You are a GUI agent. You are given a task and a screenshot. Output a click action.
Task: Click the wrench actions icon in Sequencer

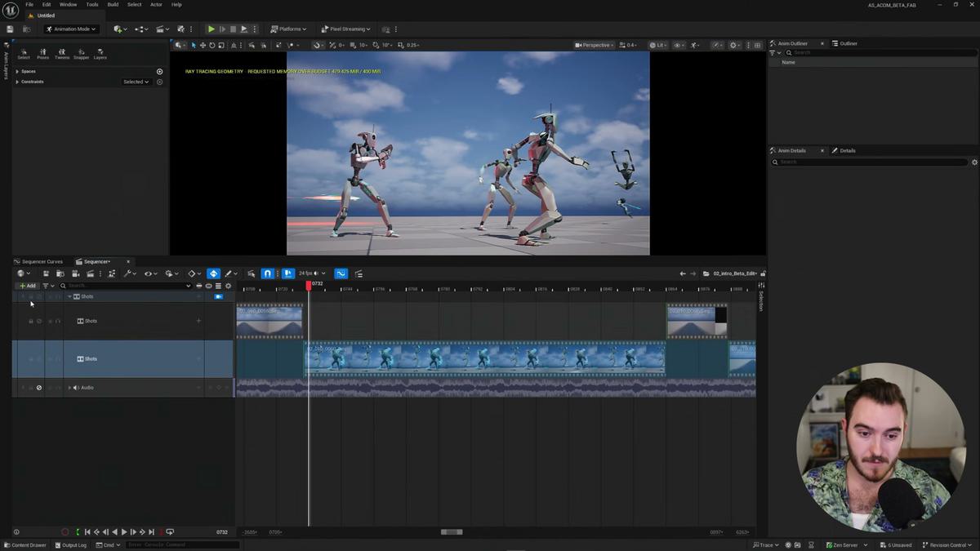pos(128,273)
